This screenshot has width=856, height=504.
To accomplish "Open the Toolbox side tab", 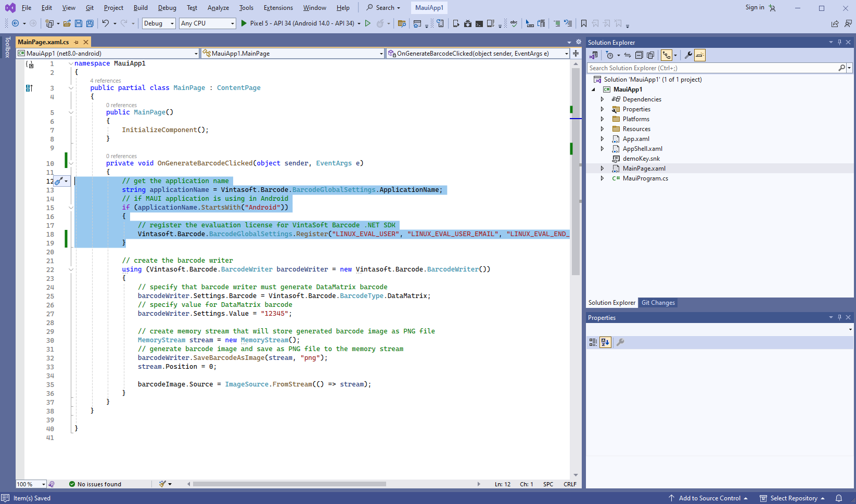I will (7, 47).
